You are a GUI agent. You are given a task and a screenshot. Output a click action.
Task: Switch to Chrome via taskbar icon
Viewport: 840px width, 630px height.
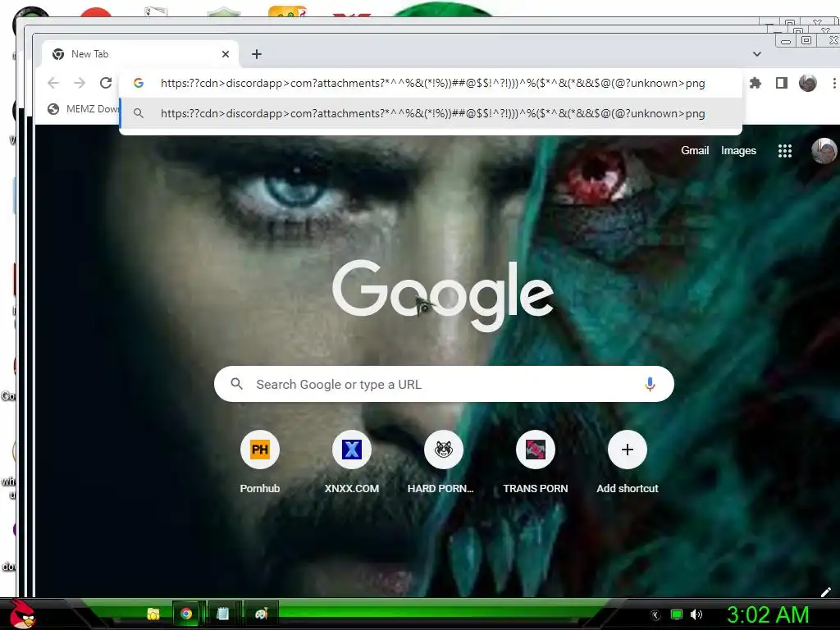tap(186, 614)
